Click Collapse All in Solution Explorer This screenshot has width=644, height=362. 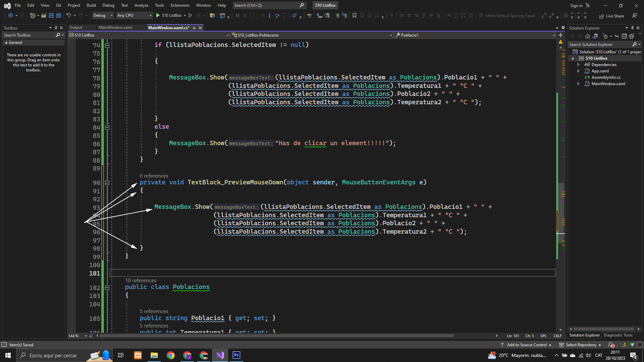[624, 36]
